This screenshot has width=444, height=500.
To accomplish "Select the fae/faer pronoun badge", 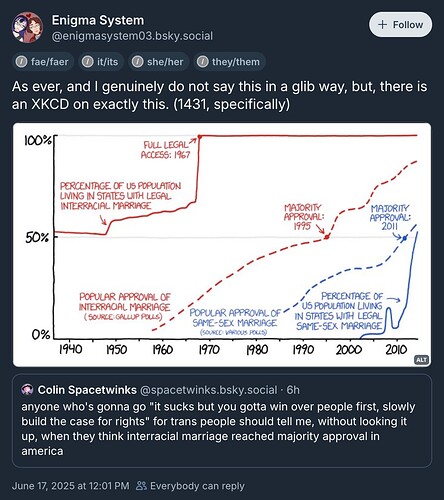I will (43, 62).
